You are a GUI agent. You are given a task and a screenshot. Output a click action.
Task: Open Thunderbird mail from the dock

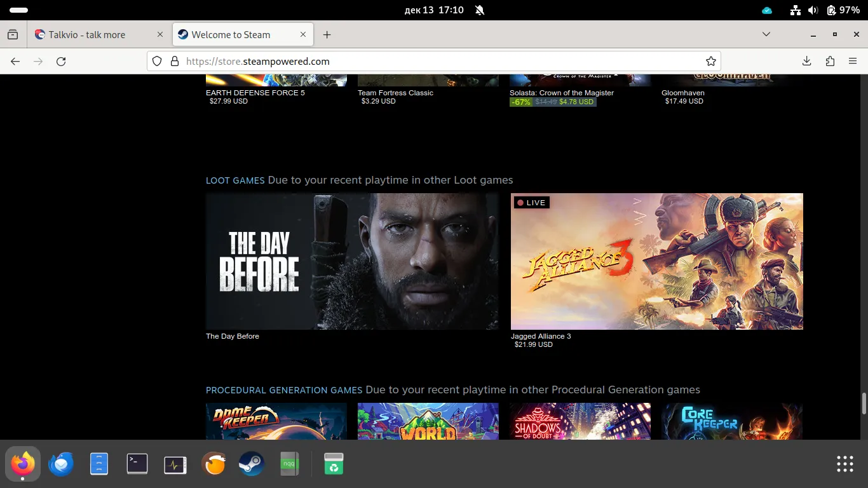coord(61,464)
